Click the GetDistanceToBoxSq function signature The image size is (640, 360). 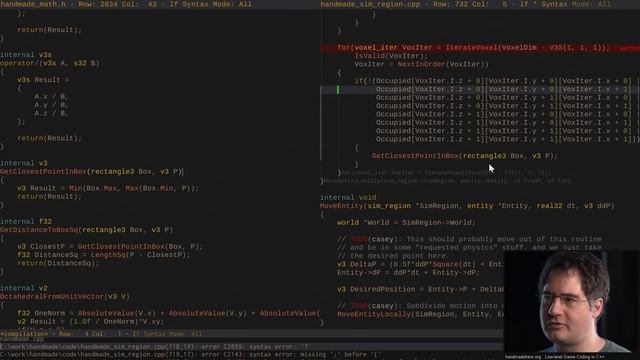[87, 230]
